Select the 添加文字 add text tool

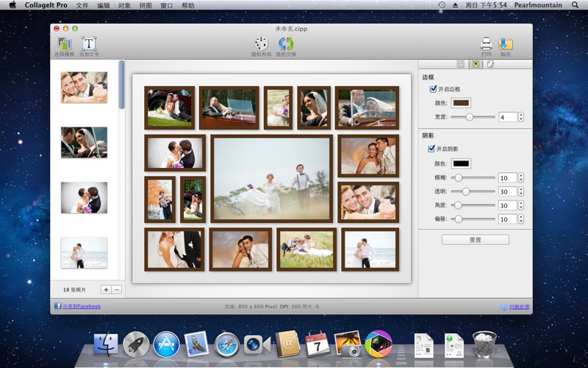click(89, 44)
